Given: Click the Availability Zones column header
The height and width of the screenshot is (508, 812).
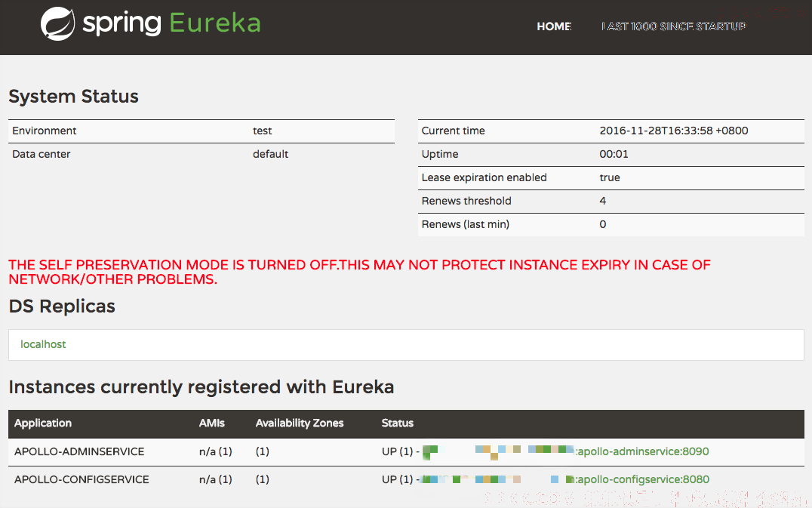Looking at the screenshot, I should (x=300, y=423).
